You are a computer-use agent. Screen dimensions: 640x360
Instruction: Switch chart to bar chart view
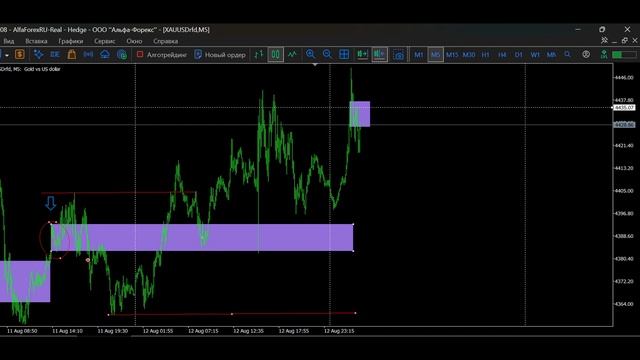[259, 54]
